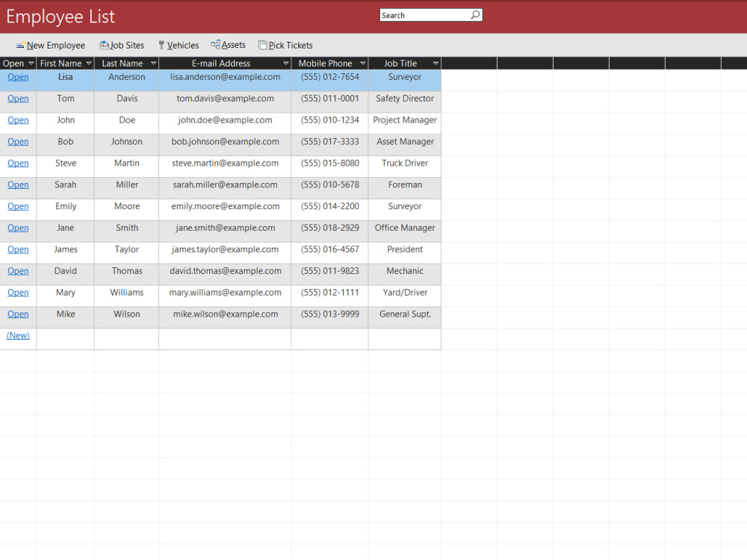Image resolution: width=747 pixels, height=560 pixels.
Task: Open Emily Moore's record link
Action: point(18,206)
